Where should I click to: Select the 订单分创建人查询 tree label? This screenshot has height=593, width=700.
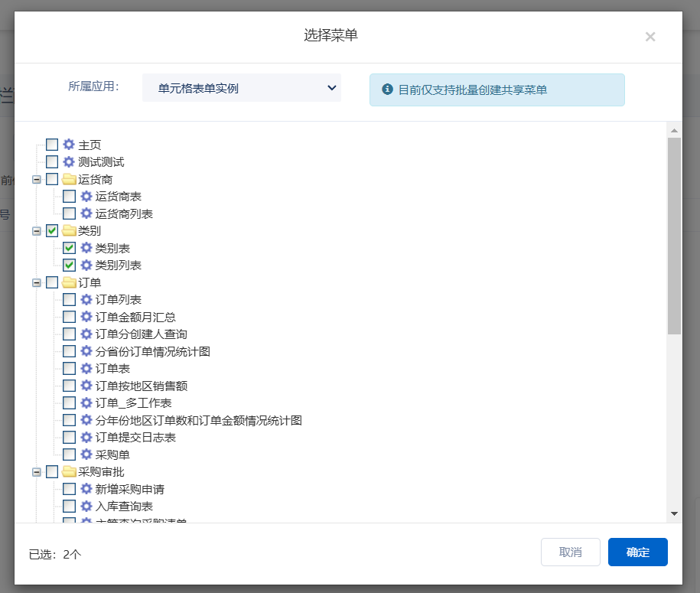141,334
